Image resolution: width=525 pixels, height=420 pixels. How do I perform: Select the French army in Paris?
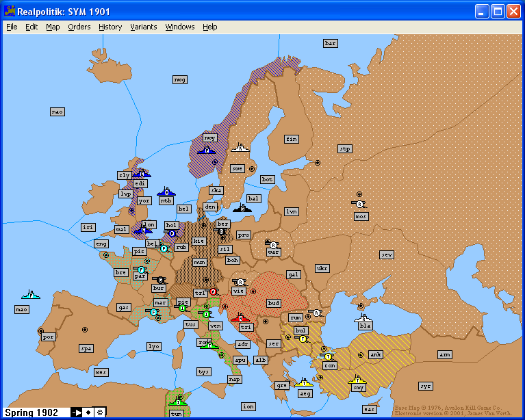pos(141,270)
